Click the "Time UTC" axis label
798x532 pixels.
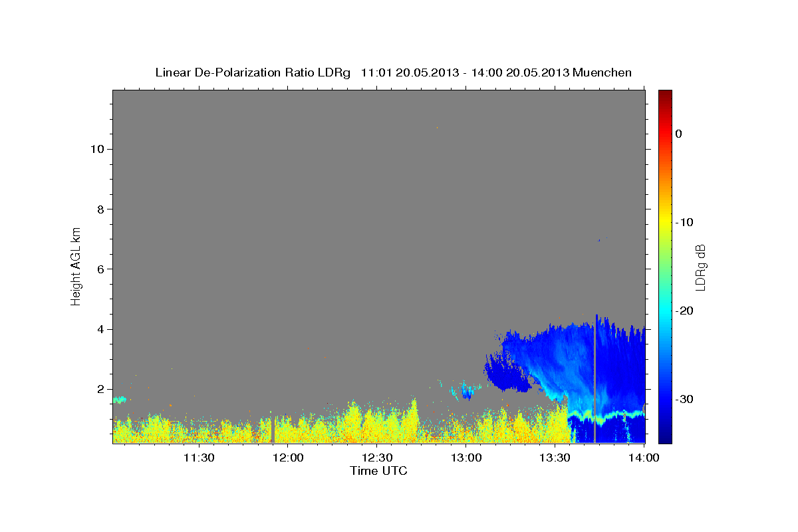378,471
